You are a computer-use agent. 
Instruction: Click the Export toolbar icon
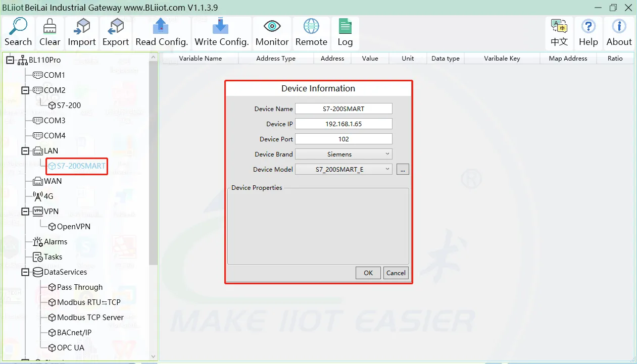pos(116,26)
